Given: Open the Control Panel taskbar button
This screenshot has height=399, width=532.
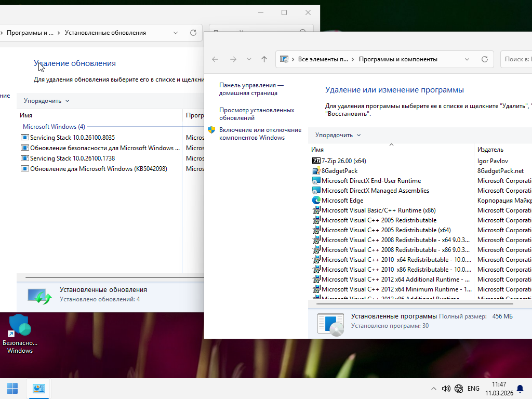Looking at the screenshot, I should tap(38, 388).
